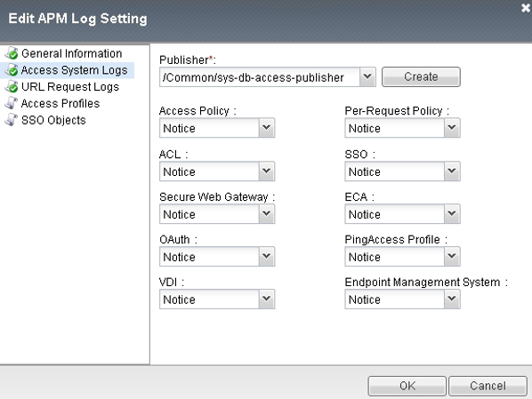Click the Access System Logs checkmark icon
Screen dimensions: 532x399
click(x=12, y=70)
